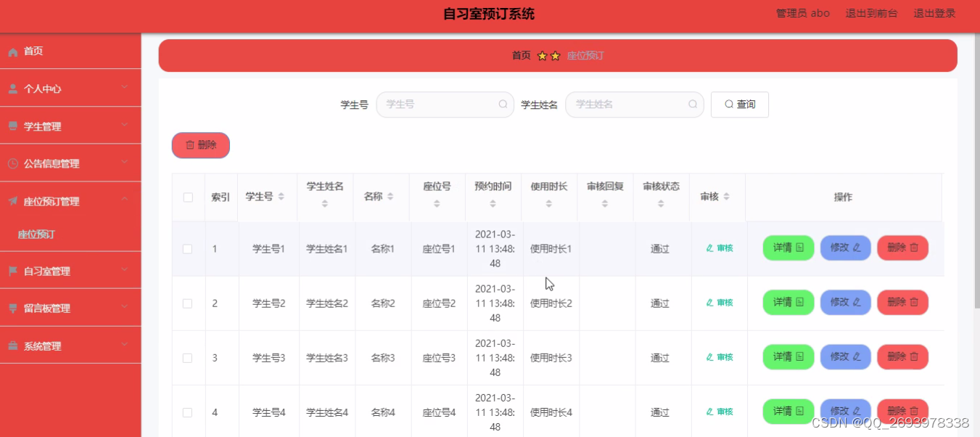Click 首页 in the breadcrumb bar
The image size is (980, 437).
522,56
